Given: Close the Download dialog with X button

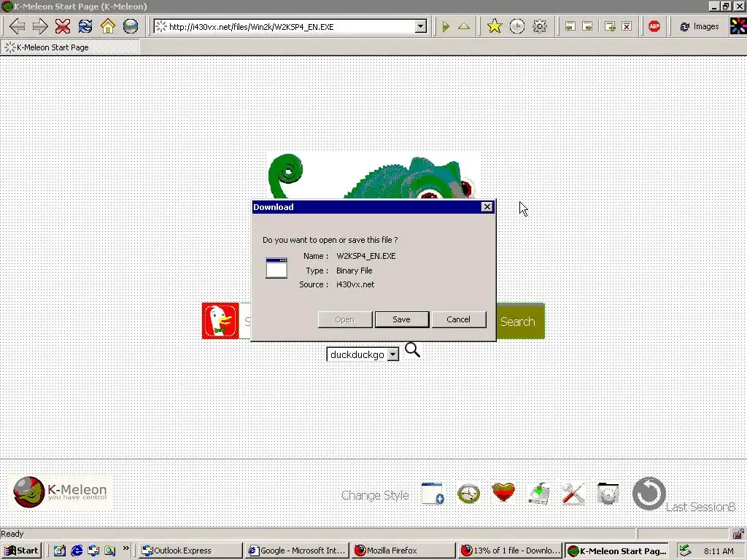Looking at the screenshot, I should [487, 206].
